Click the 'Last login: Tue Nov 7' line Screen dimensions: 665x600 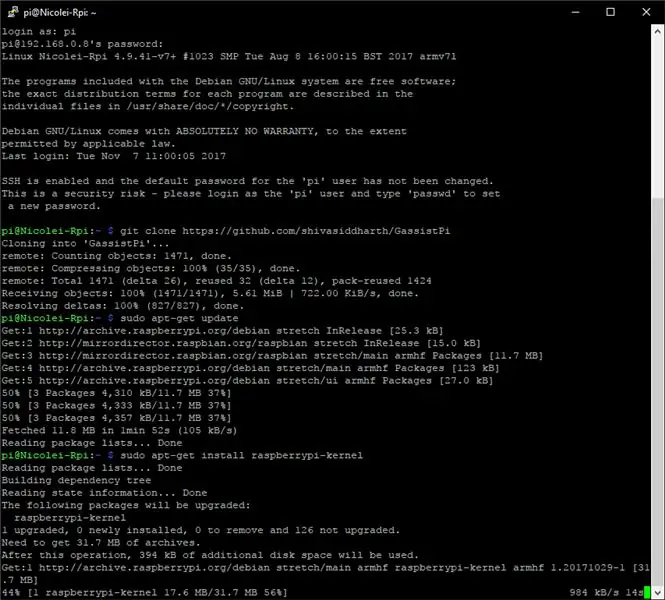pyautogui.click(x=114, y=156)
